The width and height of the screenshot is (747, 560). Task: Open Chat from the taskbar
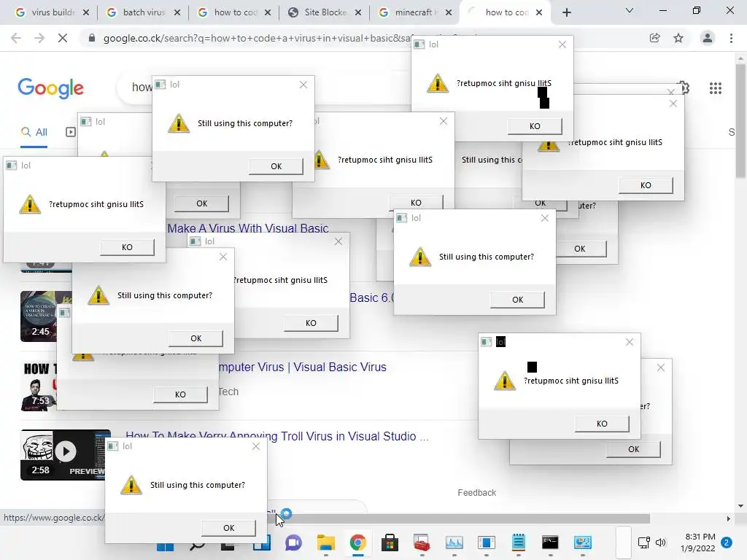pyautogui.click(x=293, y=542)
